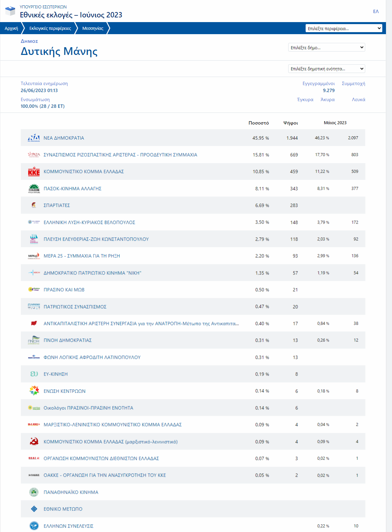Click the ΝΕΑ ΔΗΜΟΚΡΑΤΙΑ party logo
The image size is (392, 532).
34,138
